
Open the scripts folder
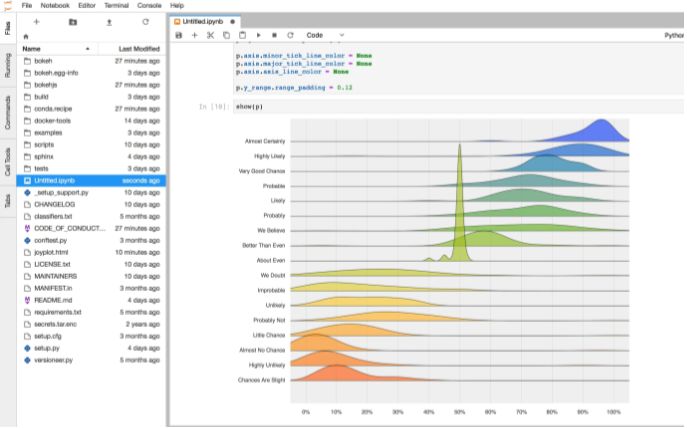[x=91, y=145]
